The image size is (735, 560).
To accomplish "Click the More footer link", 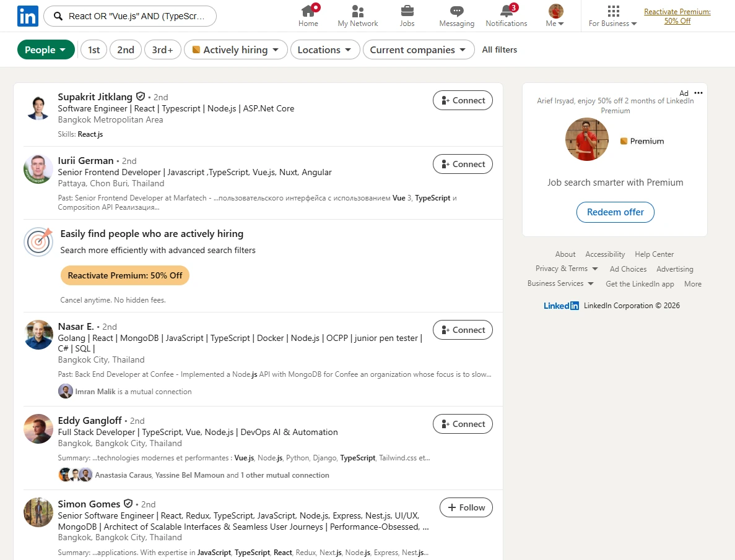I will point(693,284).
